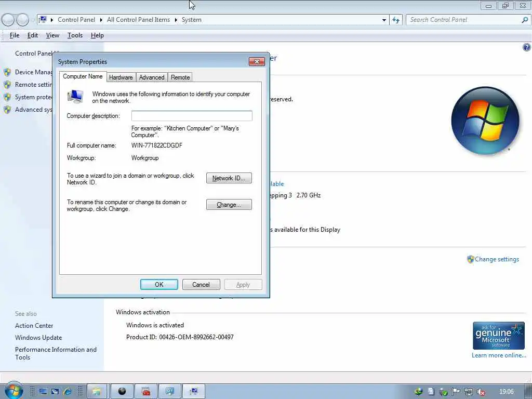Click the muted volume tray icon

point(481,392)
